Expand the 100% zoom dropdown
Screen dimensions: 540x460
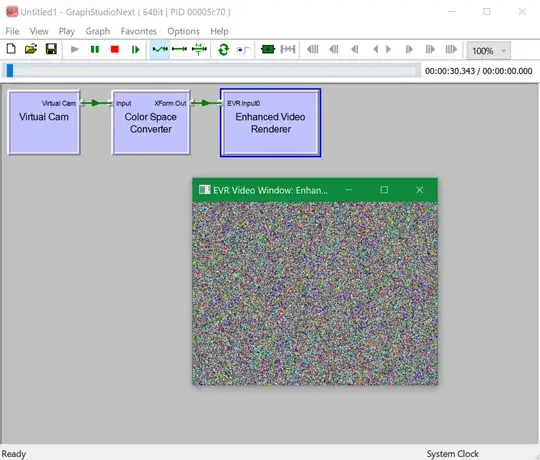(489, 51)
